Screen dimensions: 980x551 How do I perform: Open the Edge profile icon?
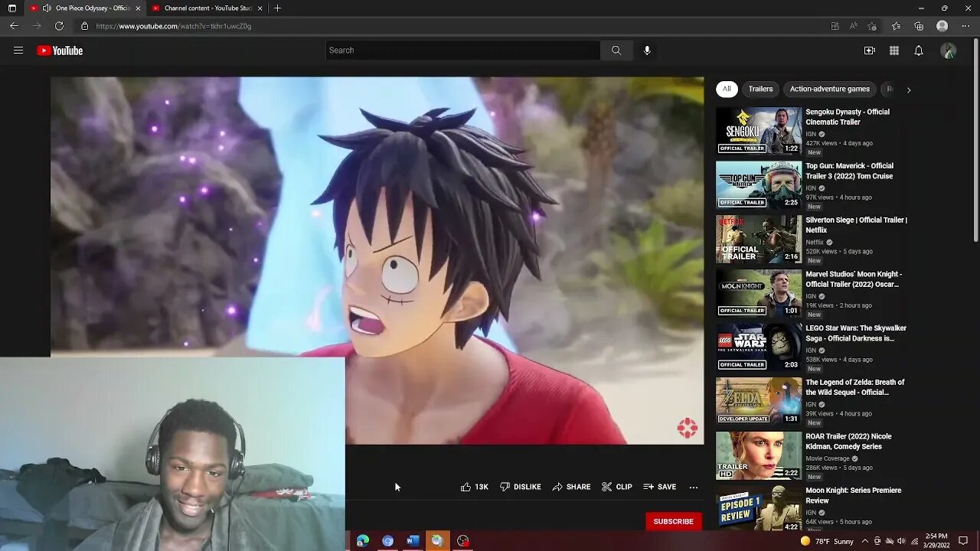[x=942, y=26]
